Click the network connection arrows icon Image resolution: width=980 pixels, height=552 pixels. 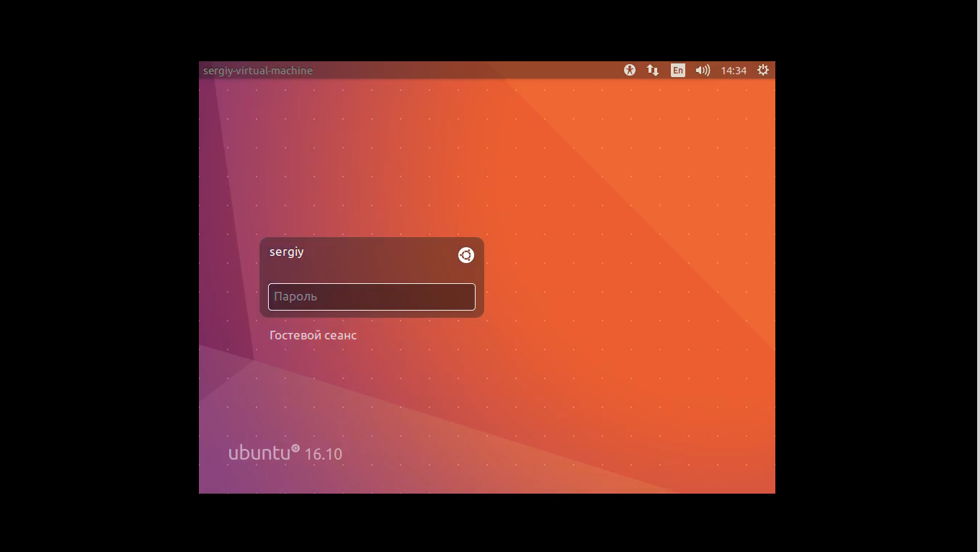[x=653, y=70]
